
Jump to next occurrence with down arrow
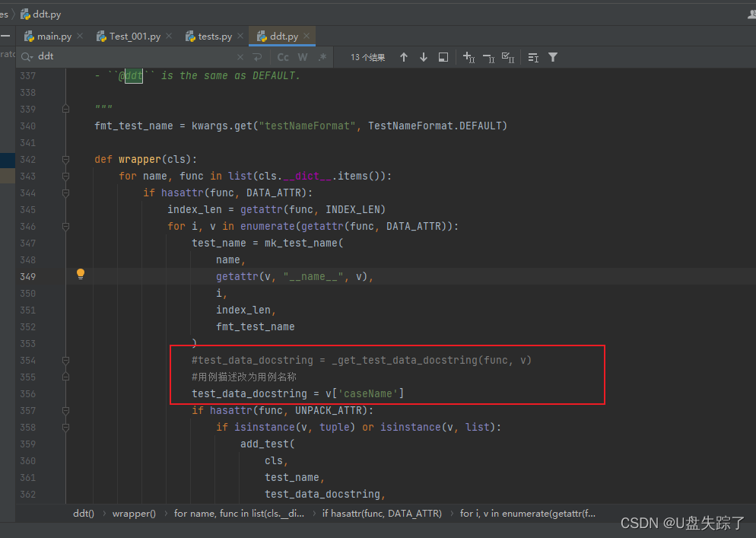424,57
